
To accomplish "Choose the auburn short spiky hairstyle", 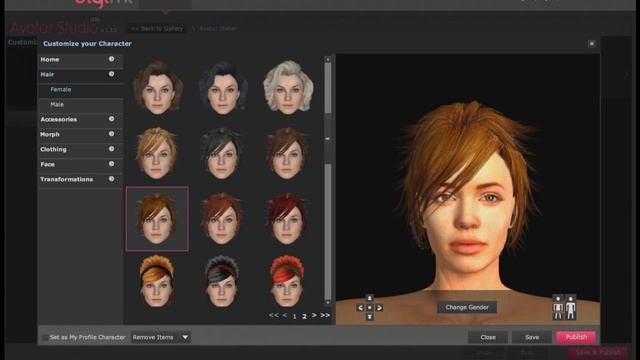I will pyautogui.click(x=222, y=219).
